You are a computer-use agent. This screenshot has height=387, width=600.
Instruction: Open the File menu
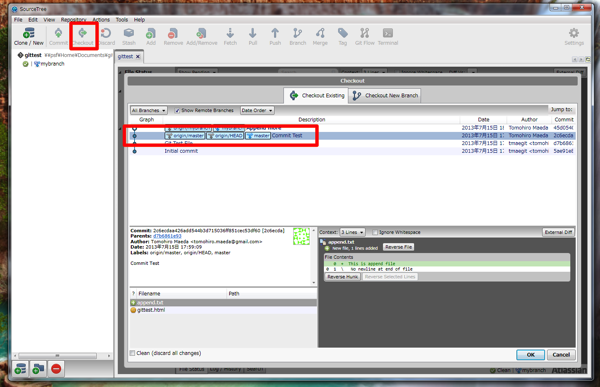click(x=18, y=20)
